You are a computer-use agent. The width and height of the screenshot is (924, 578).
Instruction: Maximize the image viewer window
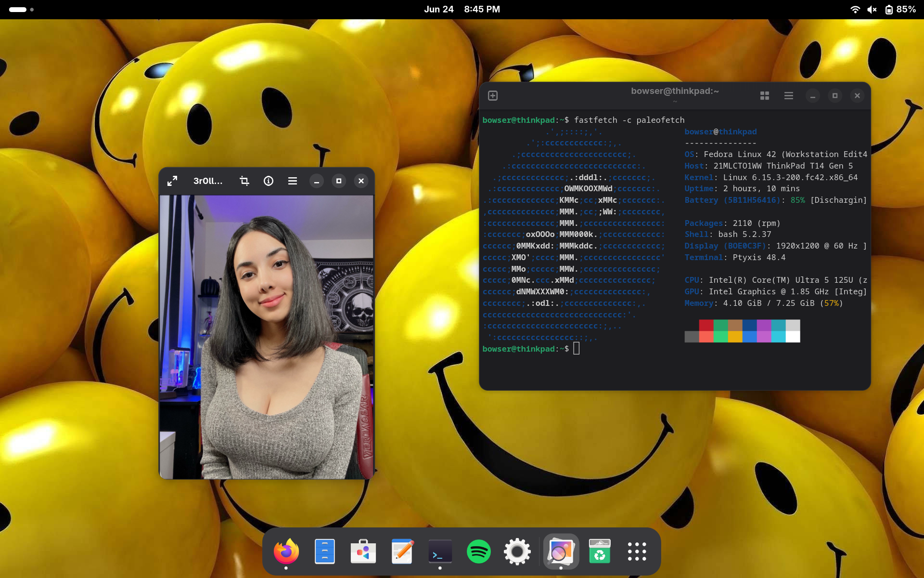339,181
